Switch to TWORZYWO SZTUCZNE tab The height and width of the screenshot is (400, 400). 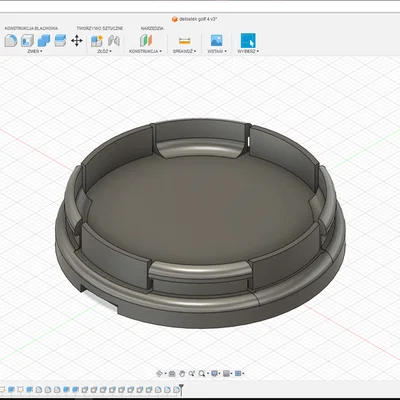[100, 28]
